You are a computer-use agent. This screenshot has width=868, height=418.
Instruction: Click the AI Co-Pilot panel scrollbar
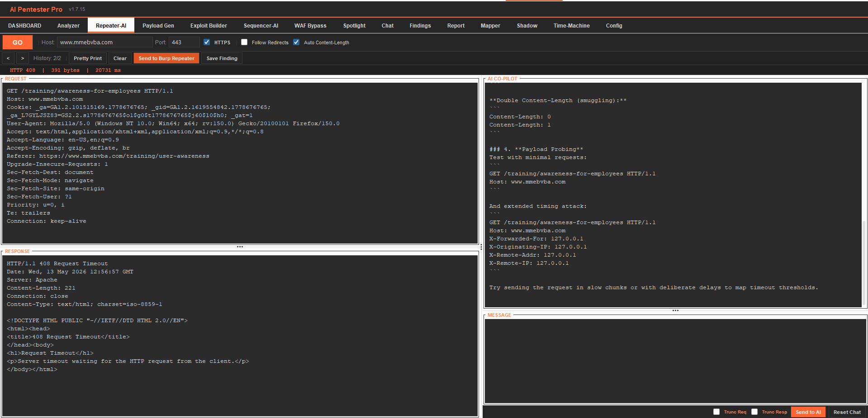point(864,262)
